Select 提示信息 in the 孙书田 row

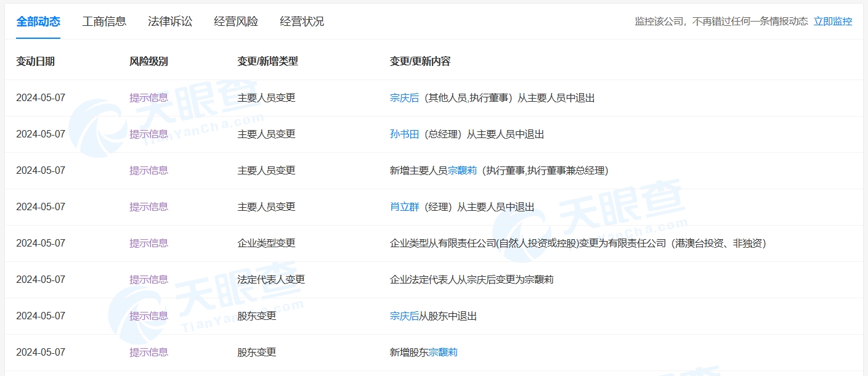148,134
